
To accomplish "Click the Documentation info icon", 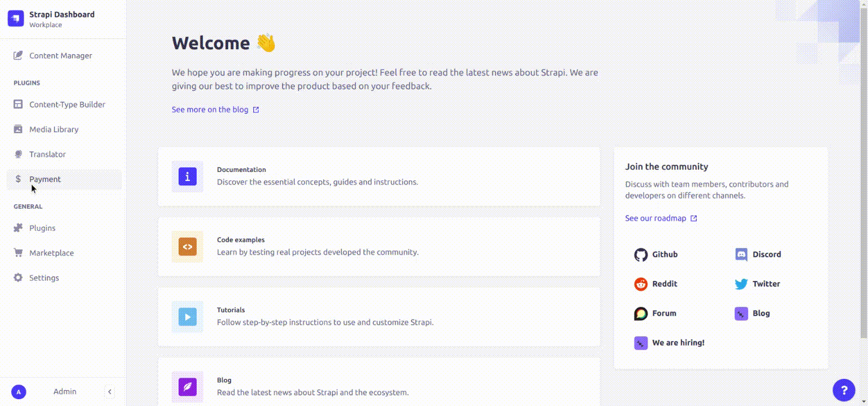I will 188,176.
